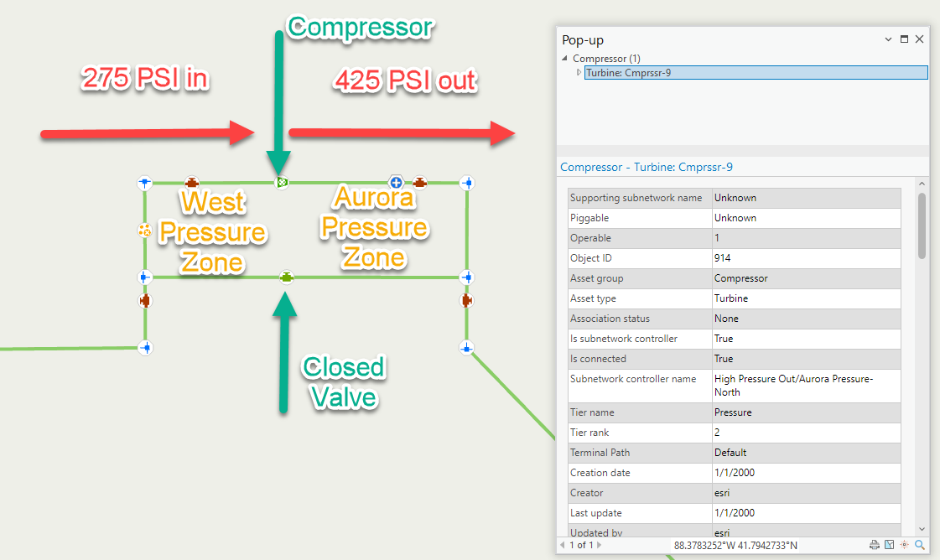Select the orange dotted symbol on the left pipe
The width and height of the screenshot is (940, 560).
pos(144,230)
